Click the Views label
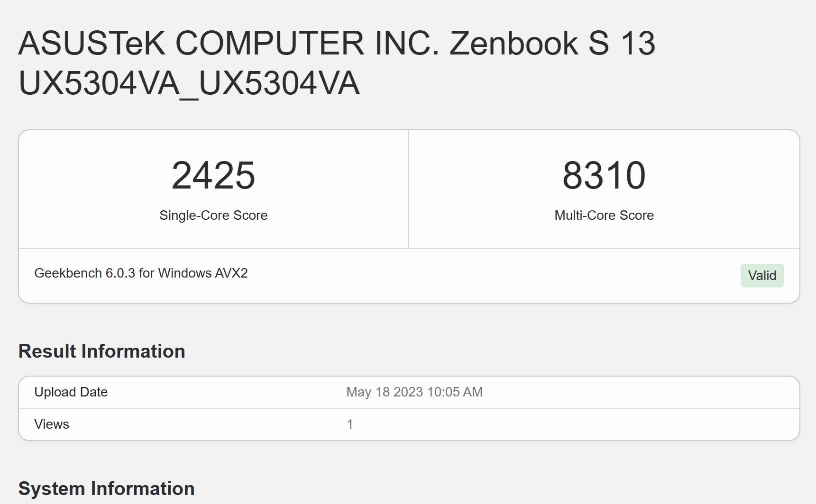The width and height of the screenshot is (816, 504). tap(51, 424)
